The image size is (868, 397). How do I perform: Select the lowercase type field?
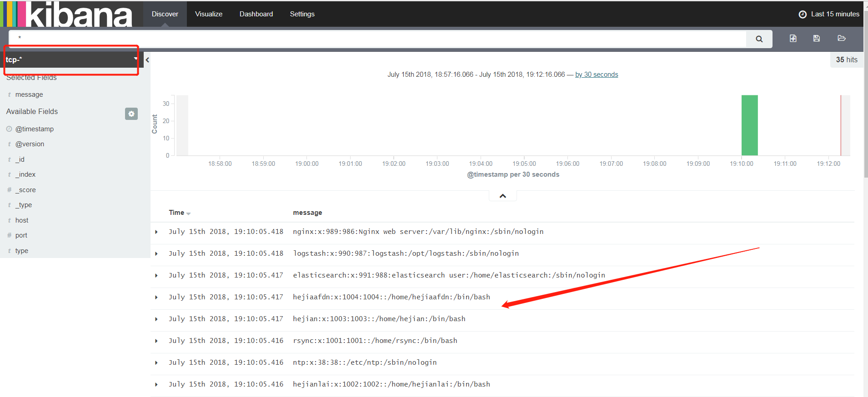coord(22,251)
